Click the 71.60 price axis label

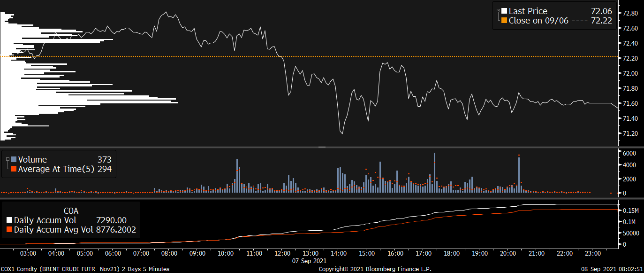[629, 103]
